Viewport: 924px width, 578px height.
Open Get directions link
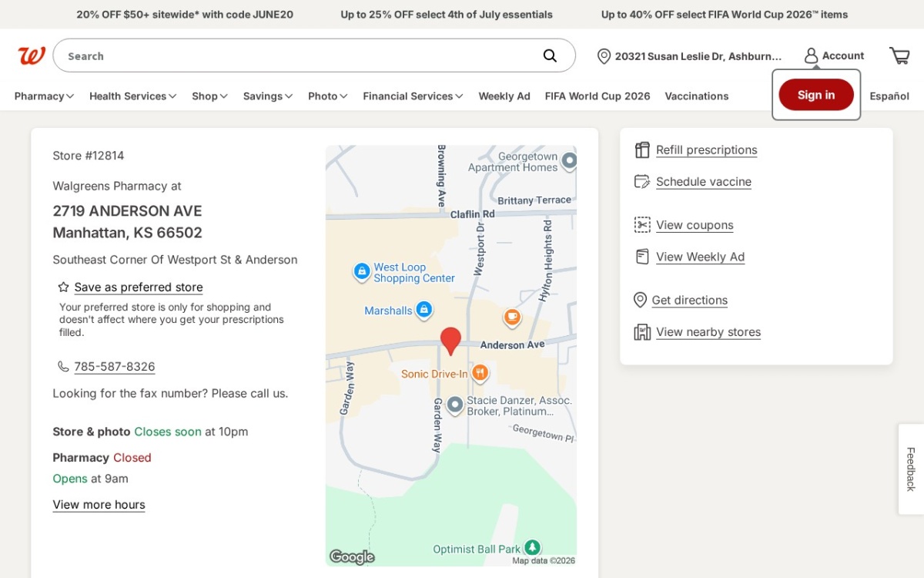pos(689,300)
